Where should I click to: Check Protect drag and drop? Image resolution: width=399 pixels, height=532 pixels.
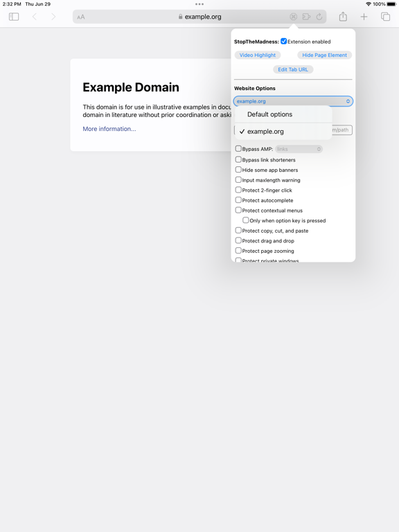[x=238, y=240]
